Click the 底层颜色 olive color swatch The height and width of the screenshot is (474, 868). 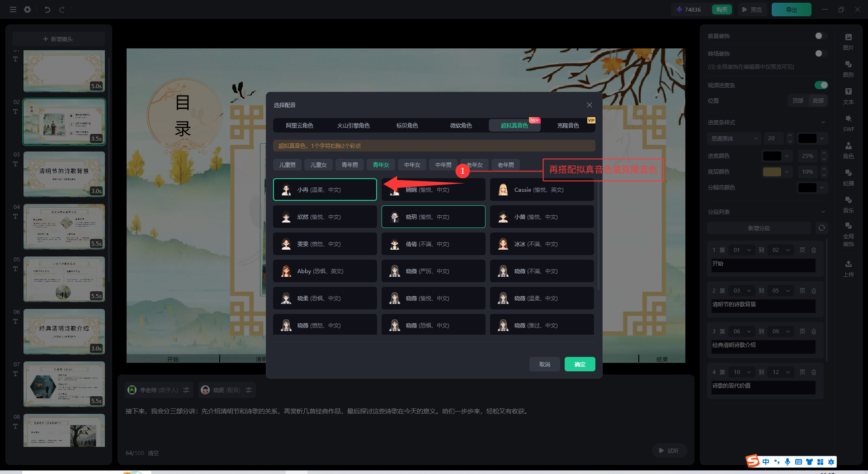(772, 172)
